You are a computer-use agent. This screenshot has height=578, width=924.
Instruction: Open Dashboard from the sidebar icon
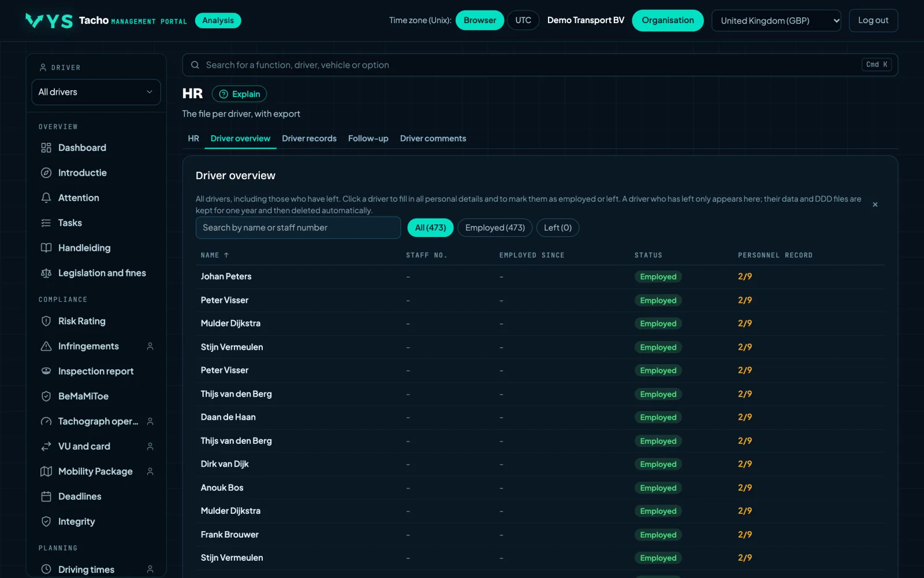[46, 148]
